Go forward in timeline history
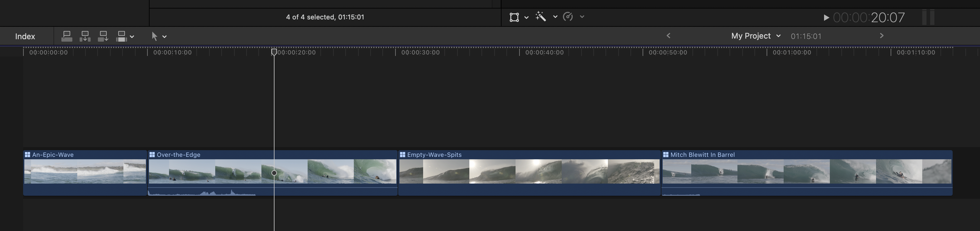This screenshot has height=231, width=980. 882,36
